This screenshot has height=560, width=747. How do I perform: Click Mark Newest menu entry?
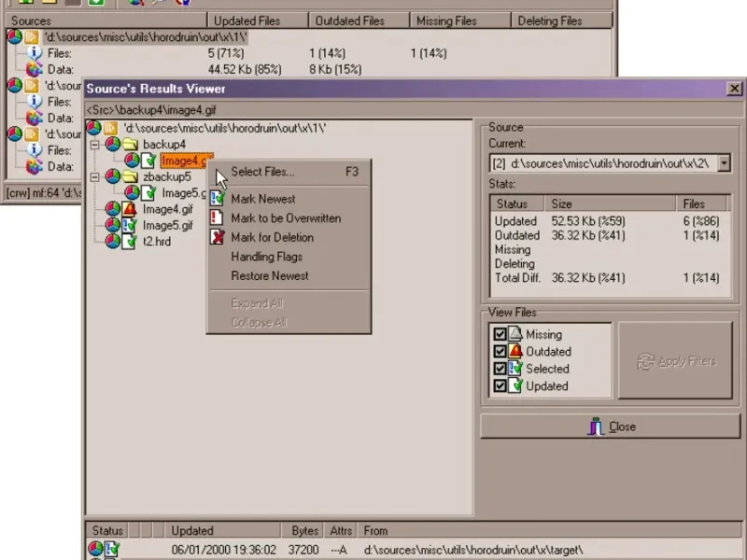289,199
